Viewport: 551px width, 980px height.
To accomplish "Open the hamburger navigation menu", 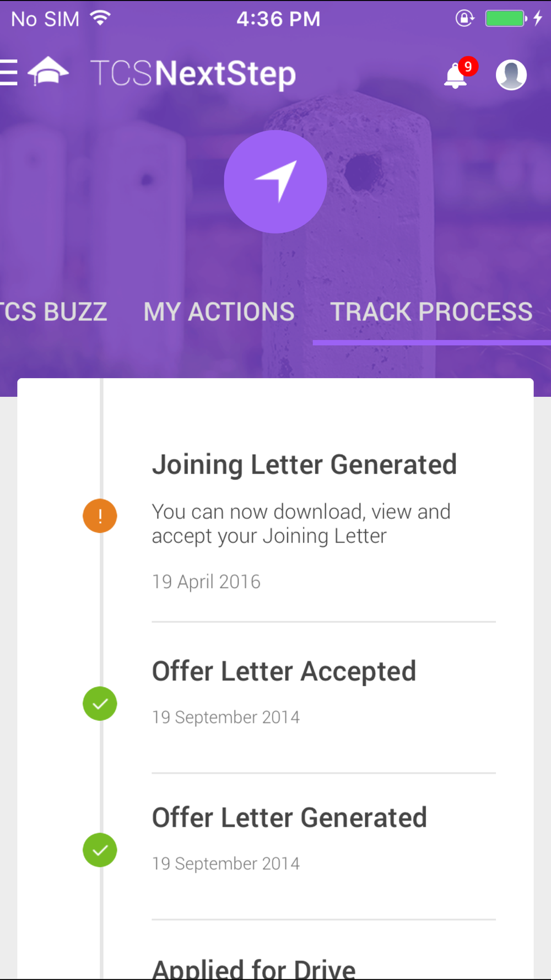I will 9,73.
